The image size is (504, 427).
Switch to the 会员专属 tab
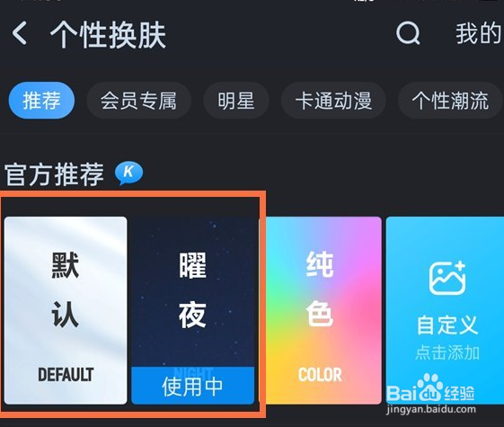point(139,101)
